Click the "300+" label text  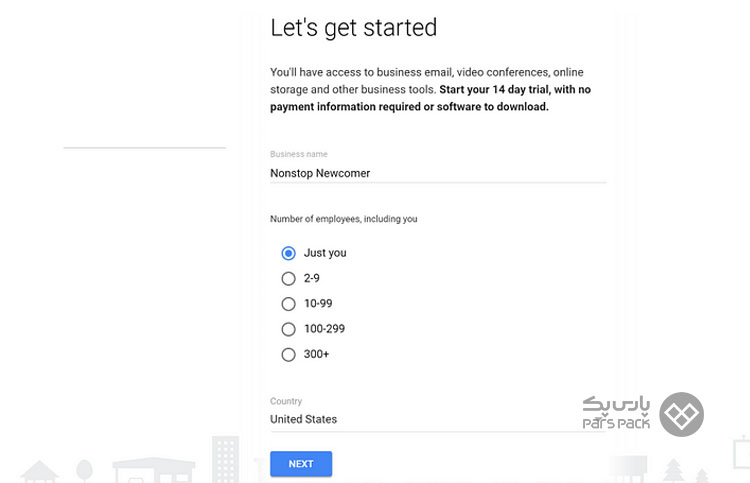coord(316,354)
